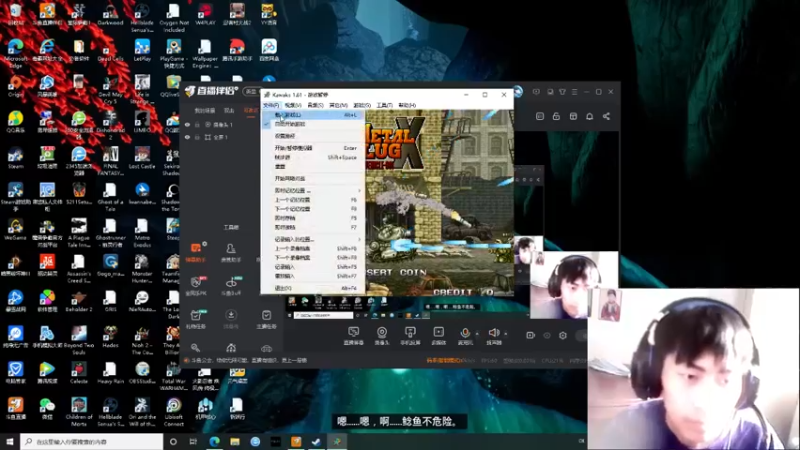Open the Steam desktop shortcut
The image size is (800, 450).
15,157
